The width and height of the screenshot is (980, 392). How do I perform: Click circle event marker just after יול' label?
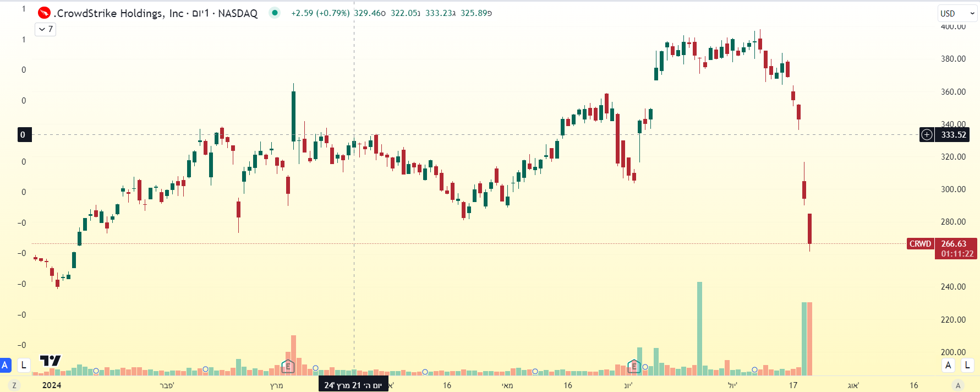pyautogui.click(x=754, y=369)
